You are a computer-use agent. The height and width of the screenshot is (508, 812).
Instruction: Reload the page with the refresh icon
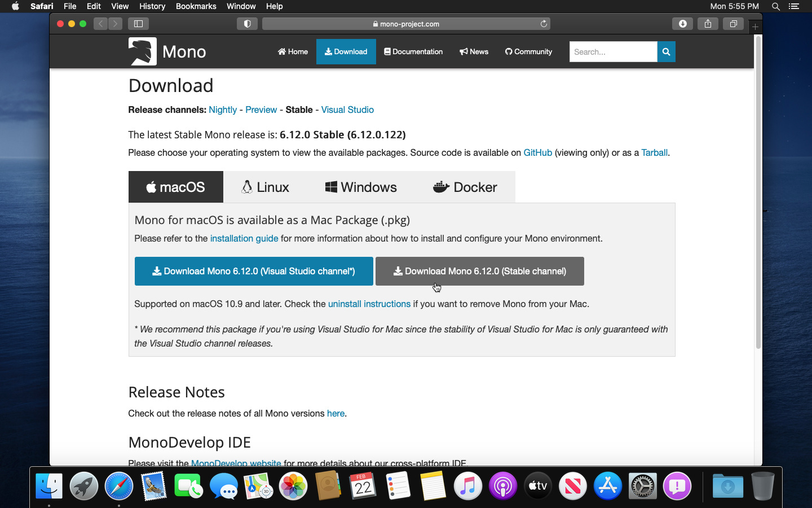[544, 24]
